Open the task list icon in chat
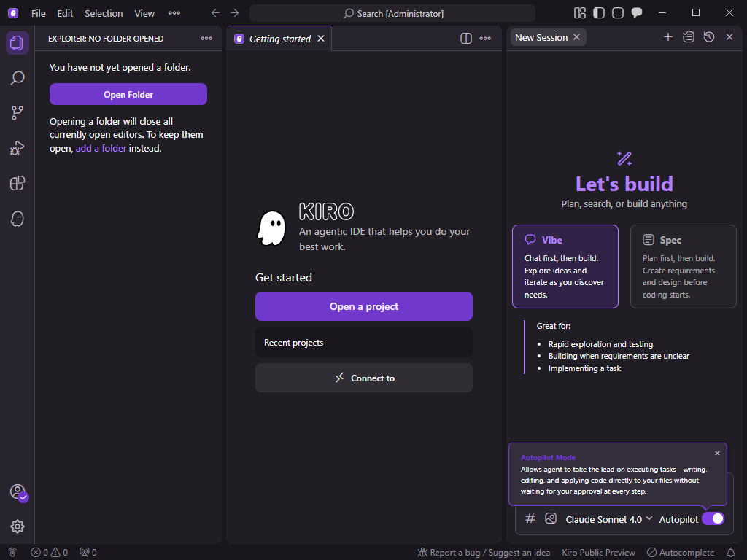 coord(689,37)
